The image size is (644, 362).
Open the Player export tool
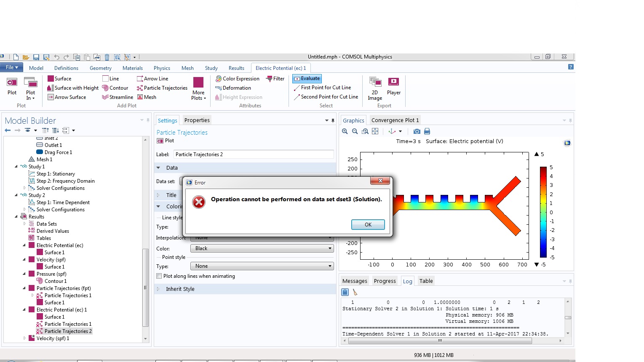click(393, 86)
